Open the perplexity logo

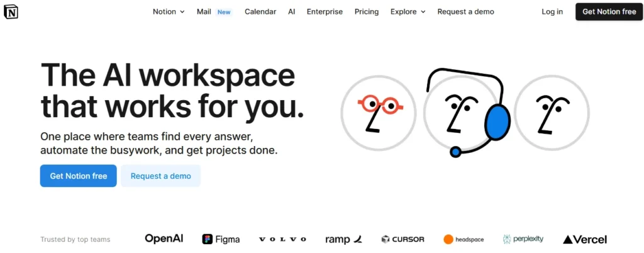(523, 239)
